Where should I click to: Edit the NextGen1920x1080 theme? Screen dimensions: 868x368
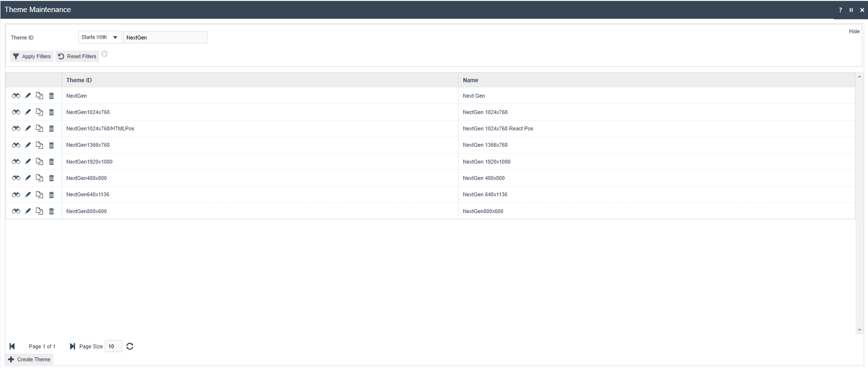click(x=28, y=162)
